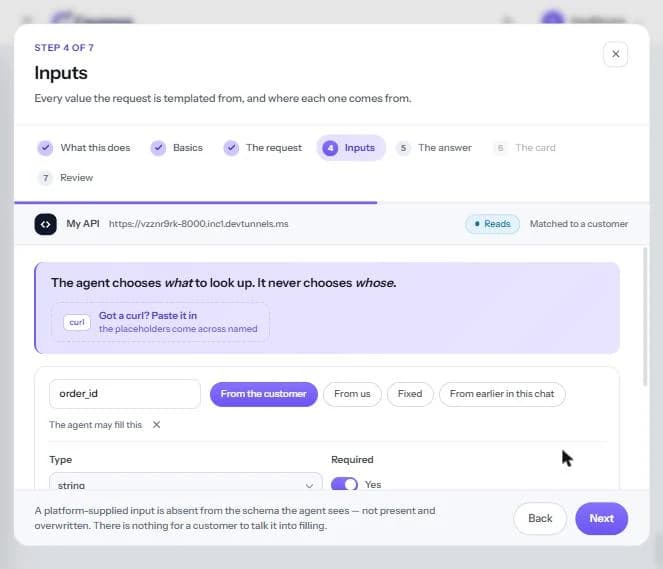The image size is (663, 569).
Task: Click the Back button
Action: tap(540, 519)
